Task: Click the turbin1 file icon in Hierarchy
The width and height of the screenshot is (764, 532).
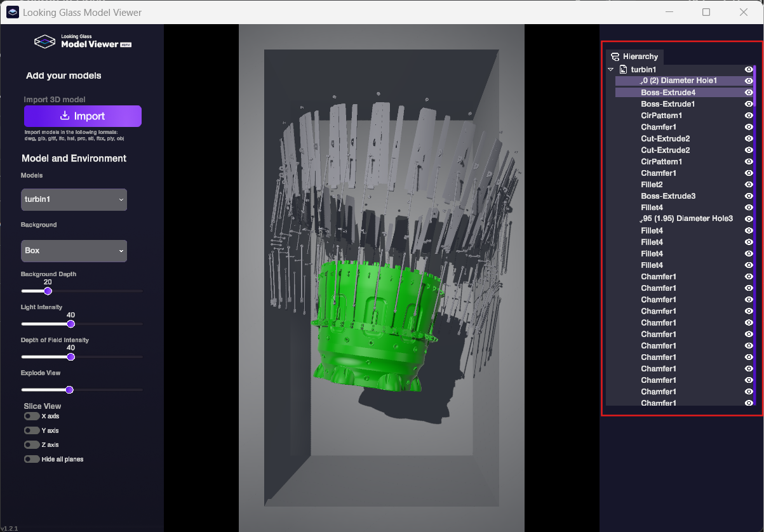Action: point(624,69)
